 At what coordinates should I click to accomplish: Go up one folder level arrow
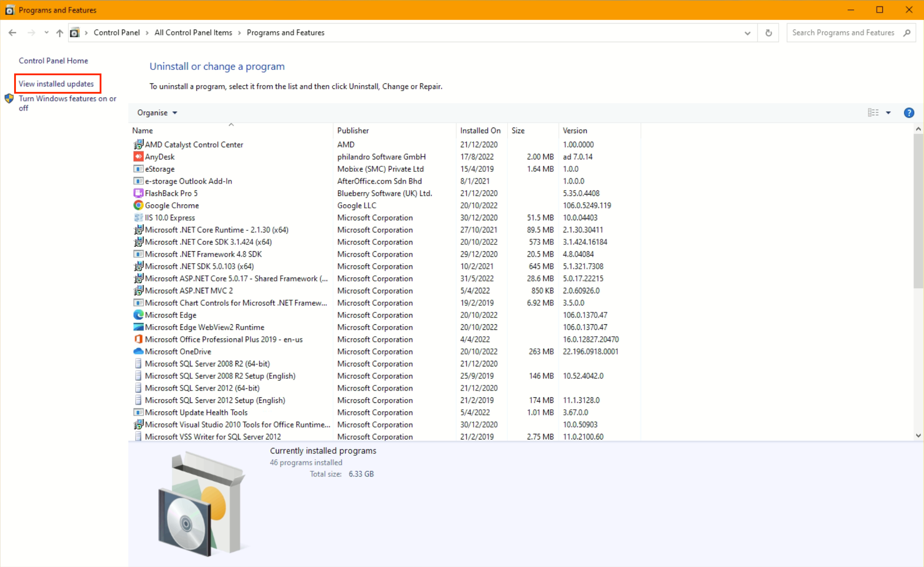[x=60, y=33]
